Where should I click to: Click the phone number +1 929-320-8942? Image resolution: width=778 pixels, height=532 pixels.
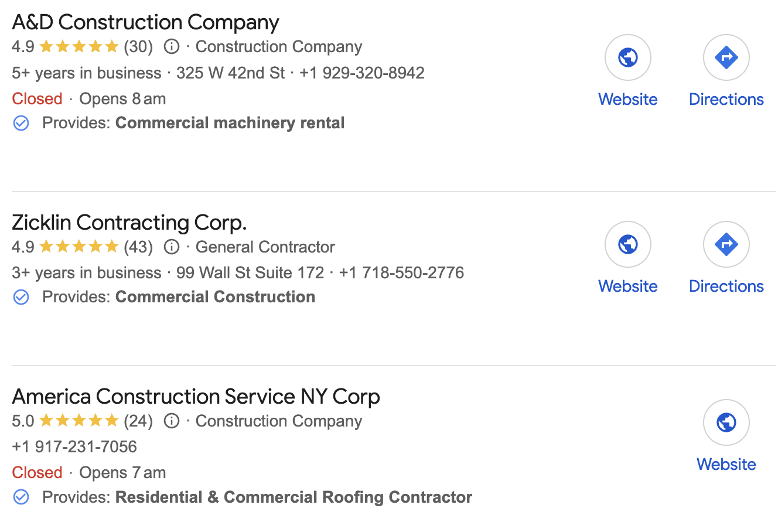[362, 73]
